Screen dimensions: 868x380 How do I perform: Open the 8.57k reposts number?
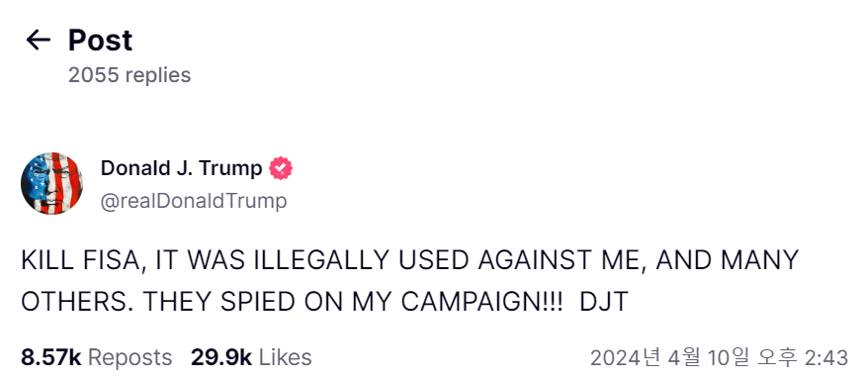pos(51,358)
